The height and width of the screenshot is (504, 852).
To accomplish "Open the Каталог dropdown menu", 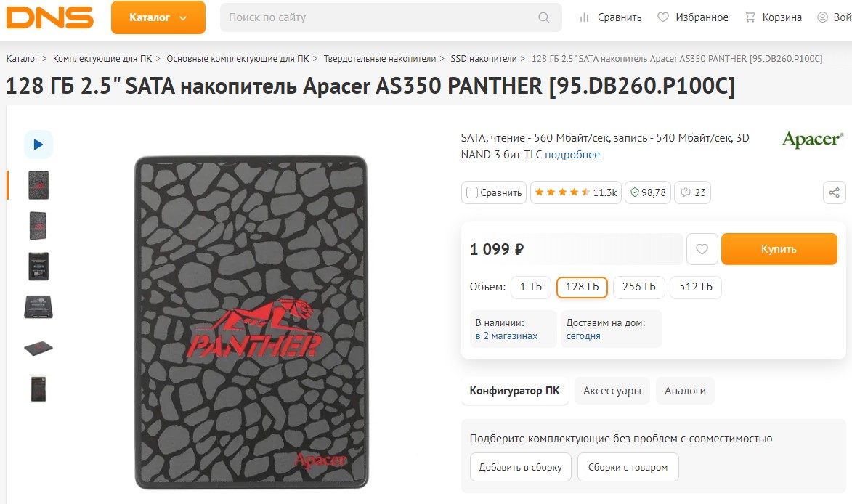I will point(158,17).
